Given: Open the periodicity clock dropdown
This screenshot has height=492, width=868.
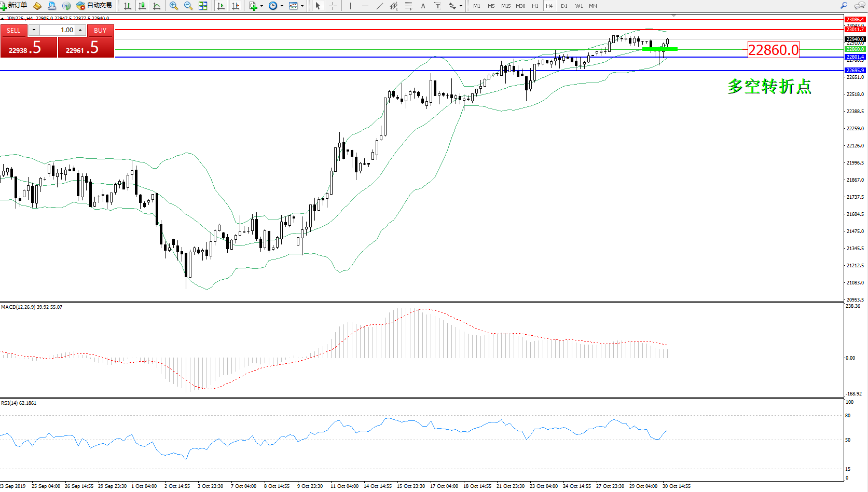Looking at the screenshot, I should (x=282, y=6).
